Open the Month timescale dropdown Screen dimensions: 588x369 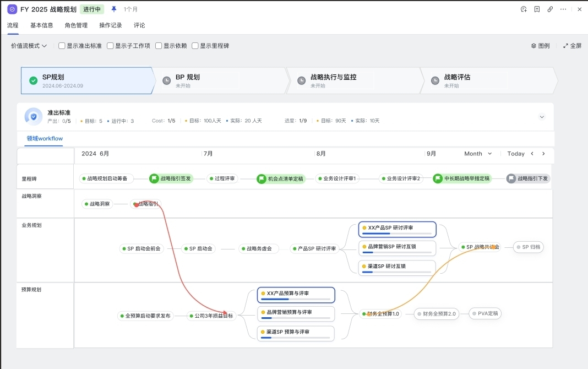tap(477, 154)
